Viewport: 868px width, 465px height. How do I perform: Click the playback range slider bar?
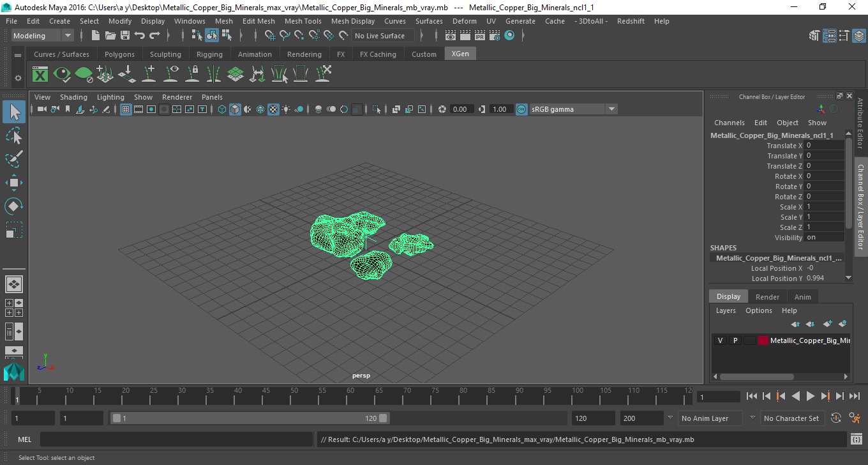[250, 418]
